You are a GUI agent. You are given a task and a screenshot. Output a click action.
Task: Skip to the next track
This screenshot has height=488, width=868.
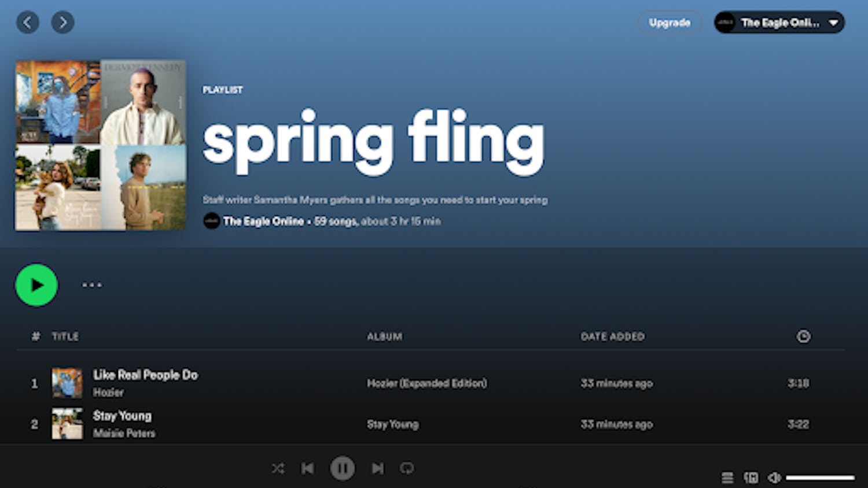tap(377, 468)
